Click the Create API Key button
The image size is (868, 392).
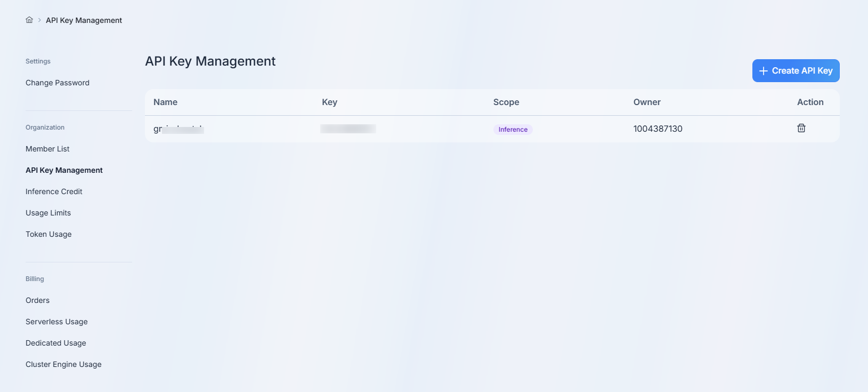pyautogui.click(x=796, y=71)
